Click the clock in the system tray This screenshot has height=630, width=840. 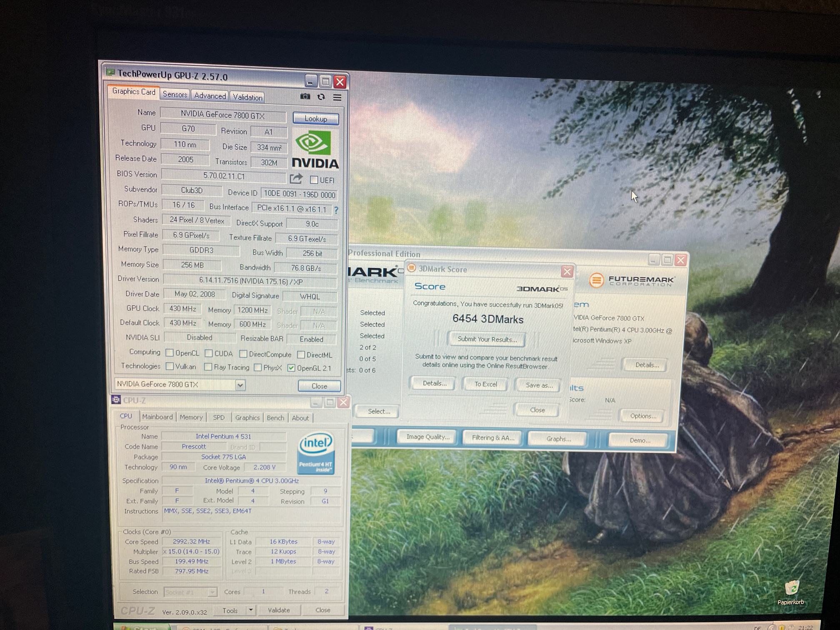[x=805, y=627]
